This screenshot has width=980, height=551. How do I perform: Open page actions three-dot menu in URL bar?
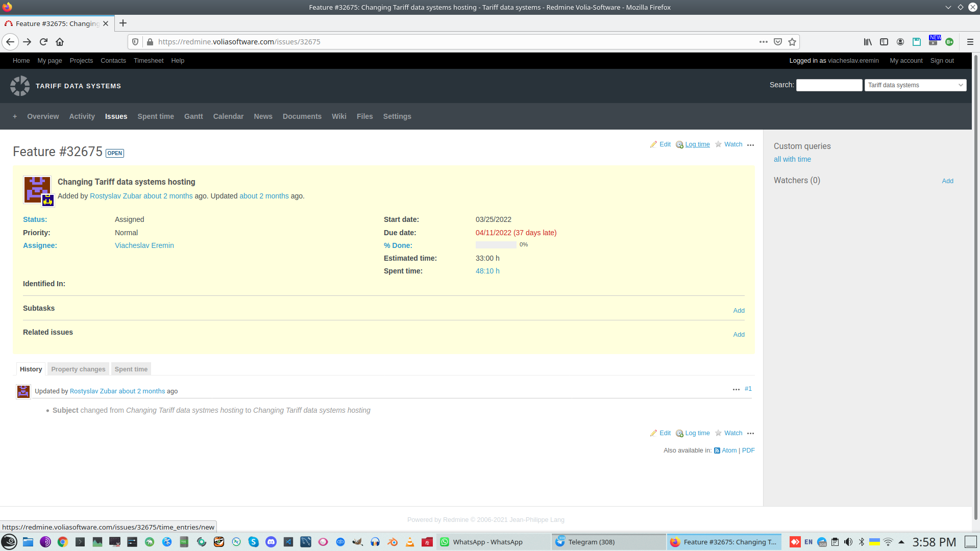(763, 42)
